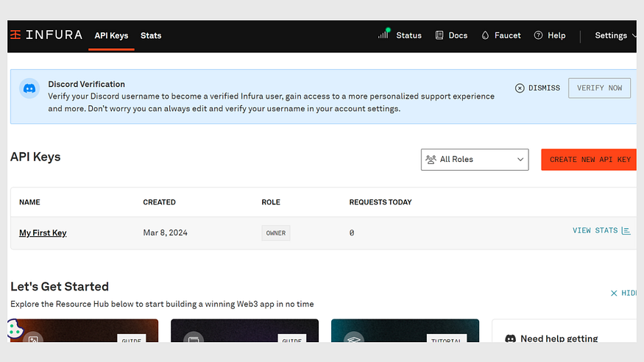Open the first orange guide card
Image resolution: width=644 pixels, height=362 pixels.
84,330
